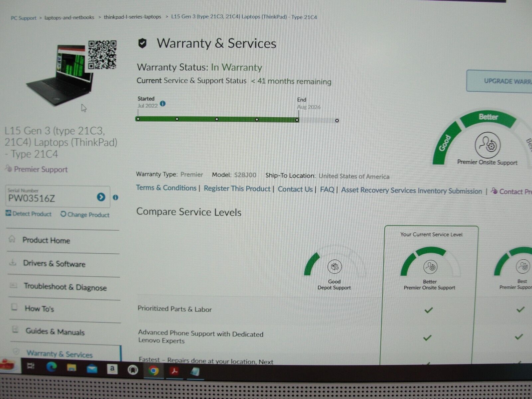Viewport: 532px width, 399px height.
Task: Click PC Support in the breadcrumb
Action: tap(24, 18)
